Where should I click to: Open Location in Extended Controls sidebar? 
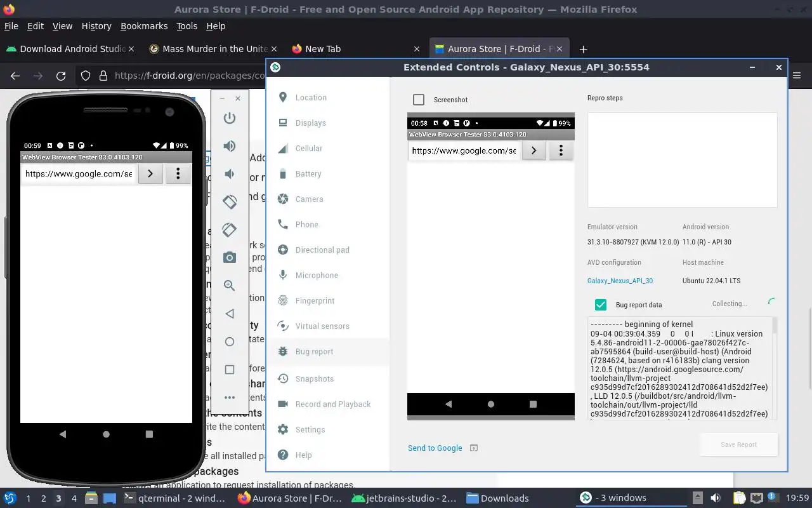pyautogui.click(x=328, y=98)
